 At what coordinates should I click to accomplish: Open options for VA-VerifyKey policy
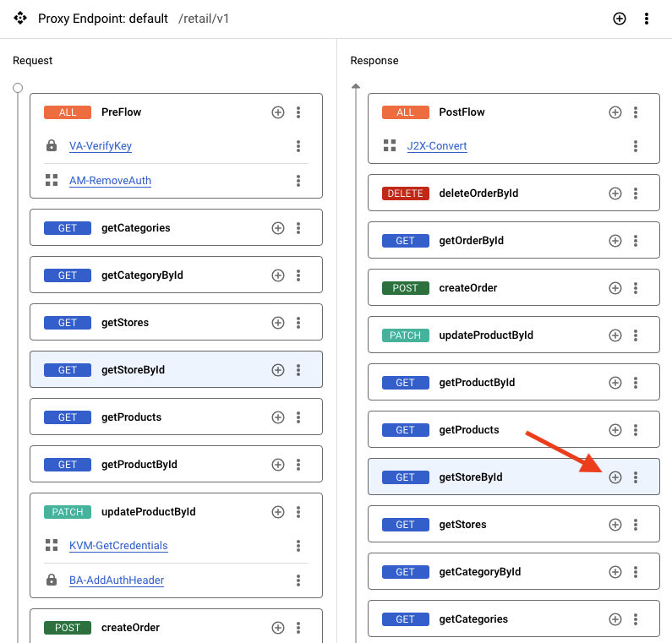click(x=298, y=146)
